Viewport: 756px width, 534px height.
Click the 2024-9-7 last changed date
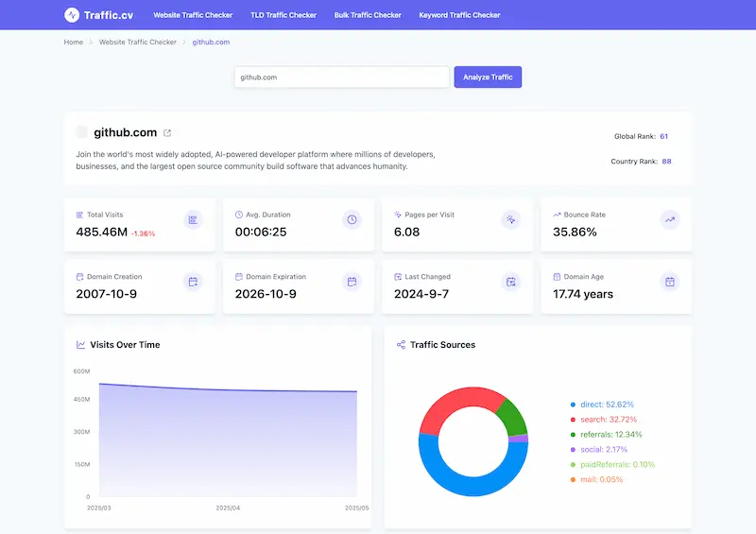421,294
